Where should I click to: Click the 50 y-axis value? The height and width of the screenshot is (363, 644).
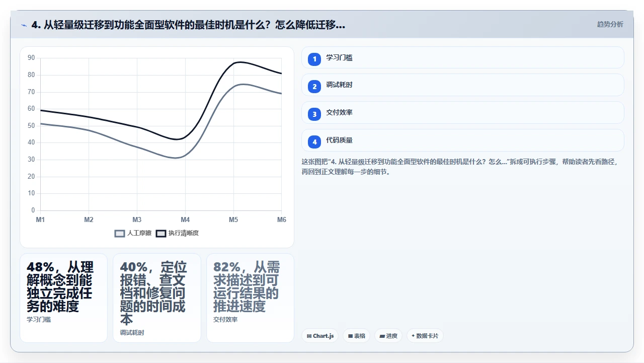[31, 125]
